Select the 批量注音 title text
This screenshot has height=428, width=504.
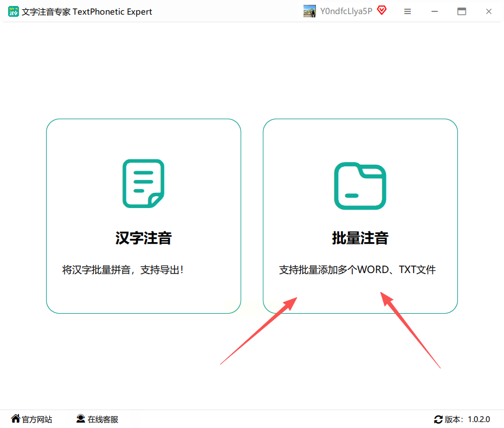click(360, 238)
